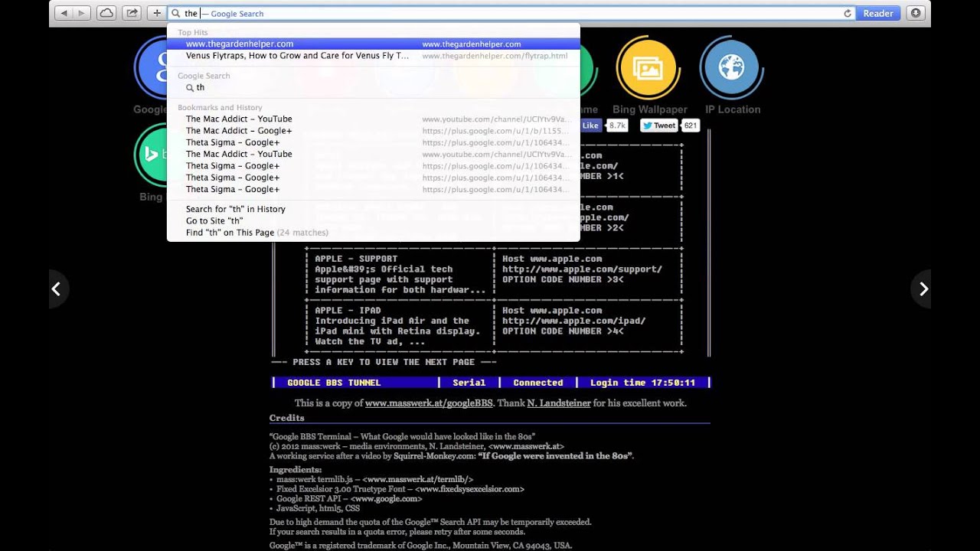Click like count 8.7k

click(617, 126)
